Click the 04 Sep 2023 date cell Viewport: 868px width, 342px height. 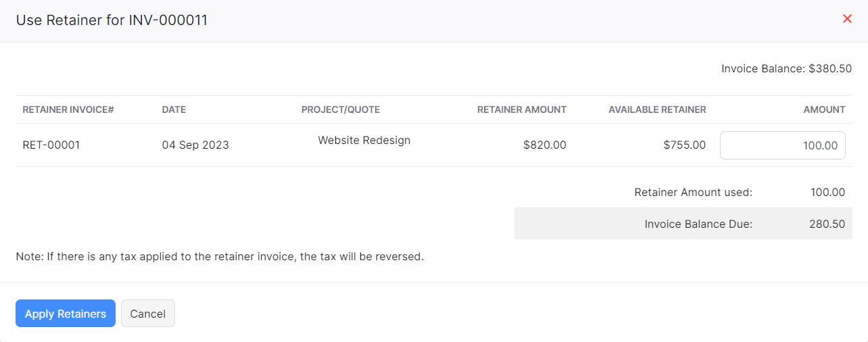(195, 145)
